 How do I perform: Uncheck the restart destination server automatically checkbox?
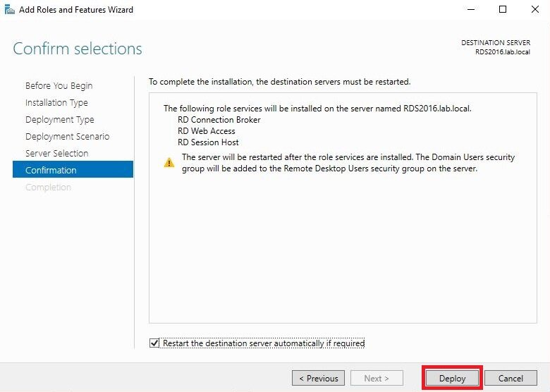[x=154, y=343]
